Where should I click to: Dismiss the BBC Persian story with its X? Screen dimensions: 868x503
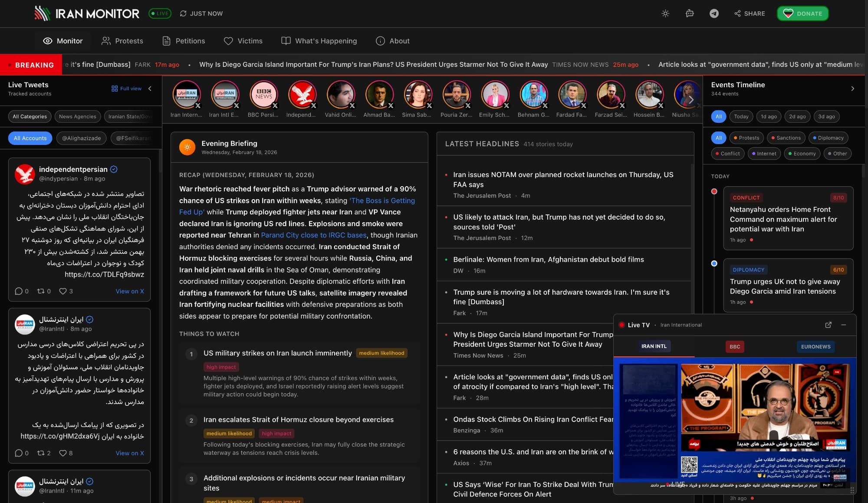[275, 106]
